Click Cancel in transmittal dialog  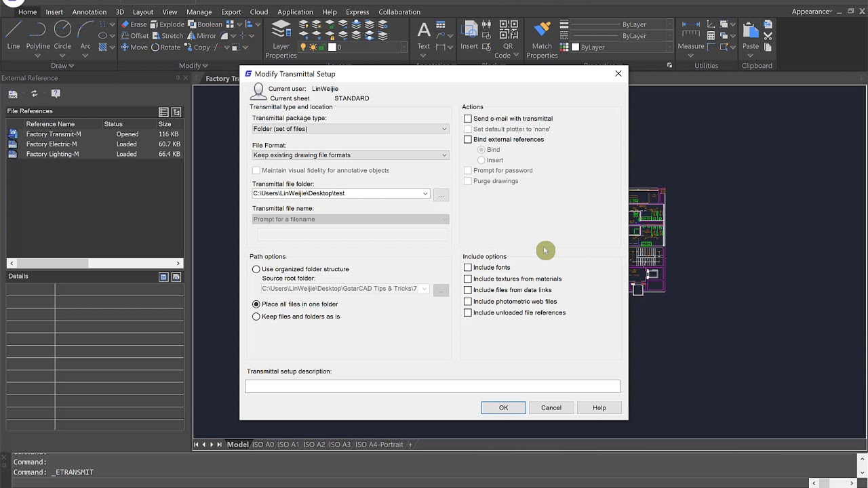click(x=551, y=407)
